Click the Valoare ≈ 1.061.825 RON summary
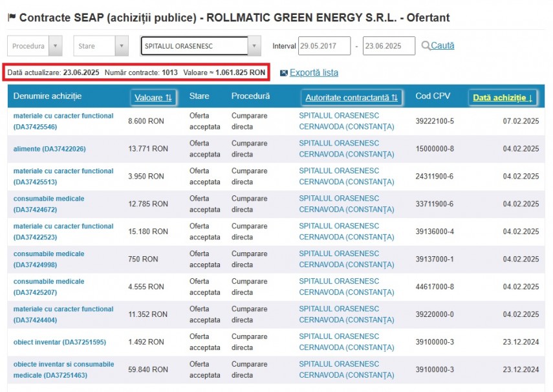 (x=224, y=72)
